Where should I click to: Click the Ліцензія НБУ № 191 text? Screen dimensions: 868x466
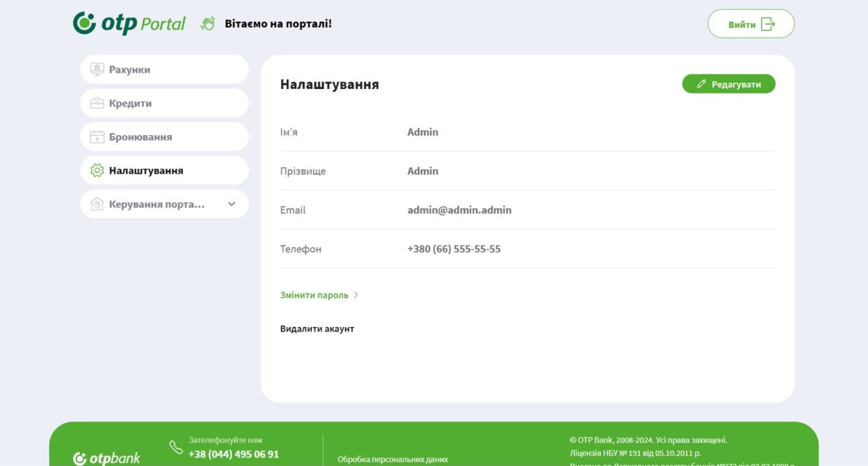pyautogui.click(x=635, y=453)
